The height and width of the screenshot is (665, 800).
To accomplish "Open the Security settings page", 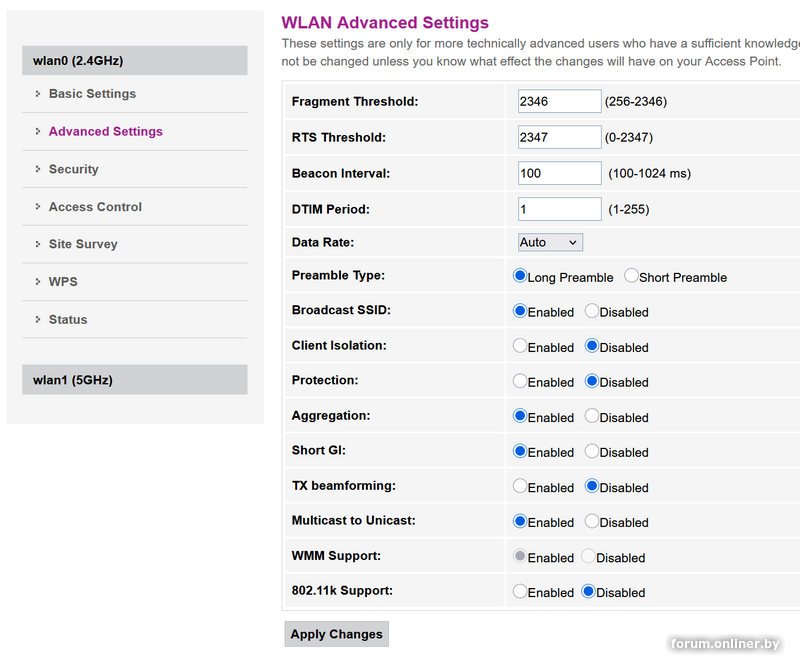I will coord(73,170).
